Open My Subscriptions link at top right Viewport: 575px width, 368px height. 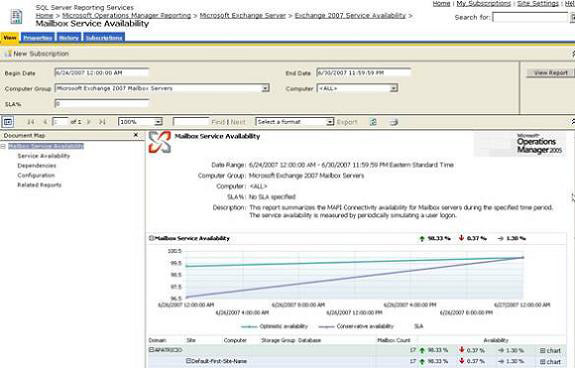(x=483, y=4)
